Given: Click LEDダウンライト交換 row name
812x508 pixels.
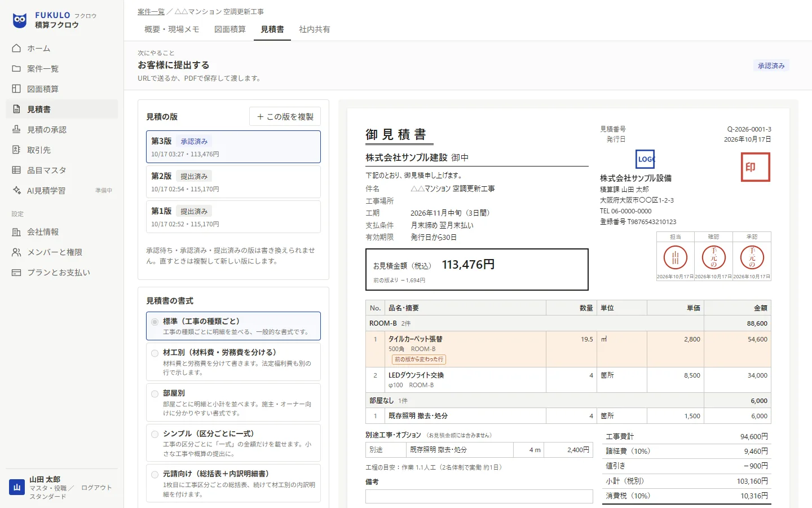Looking at the screenshot, I should [416, 375].
